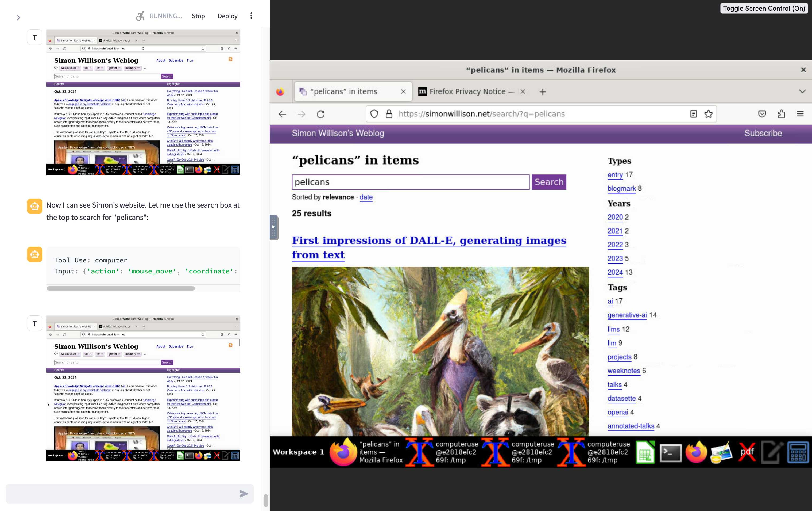Reload the pelicans search page

(x=321, y=114)
